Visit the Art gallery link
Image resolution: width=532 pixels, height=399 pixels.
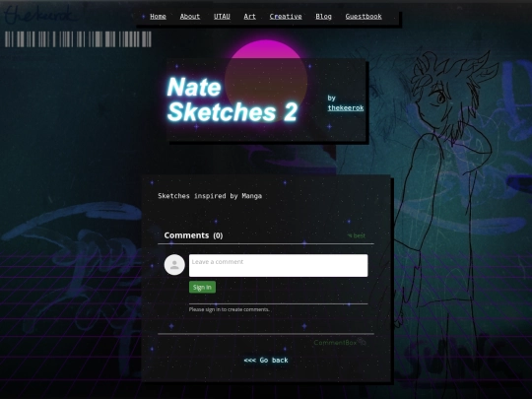coord(249,17)
